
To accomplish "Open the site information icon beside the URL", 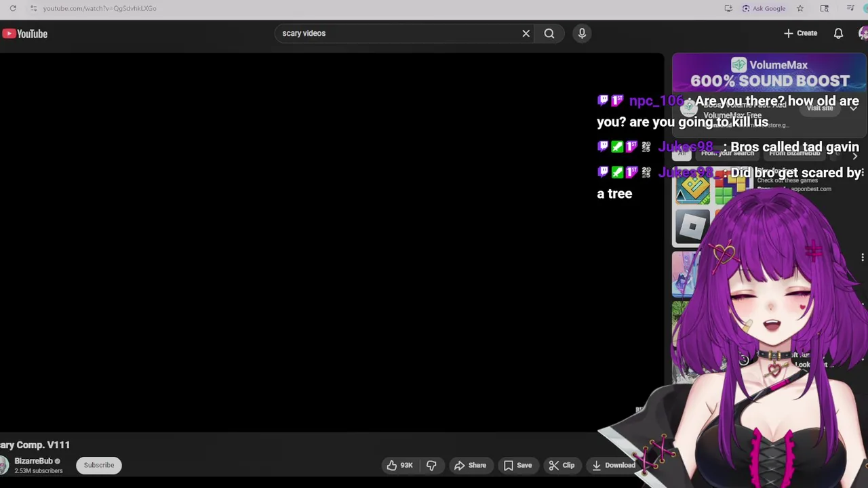I will 33,8.
